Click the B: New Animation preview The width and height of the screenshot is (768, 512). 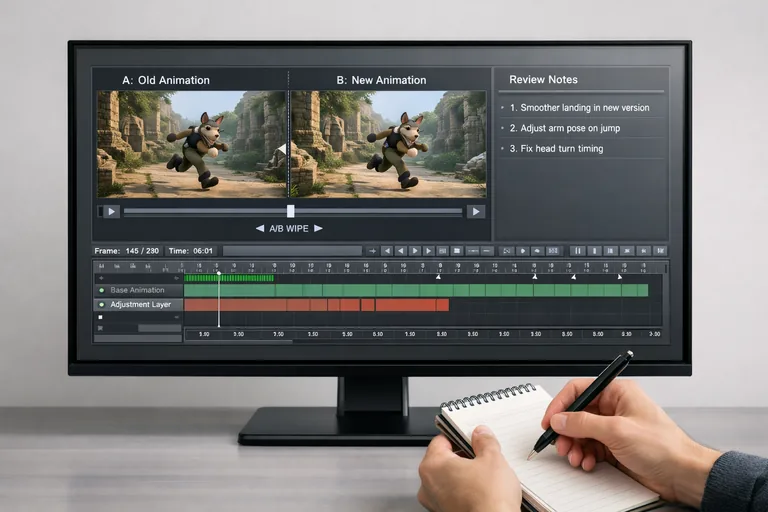388,143
